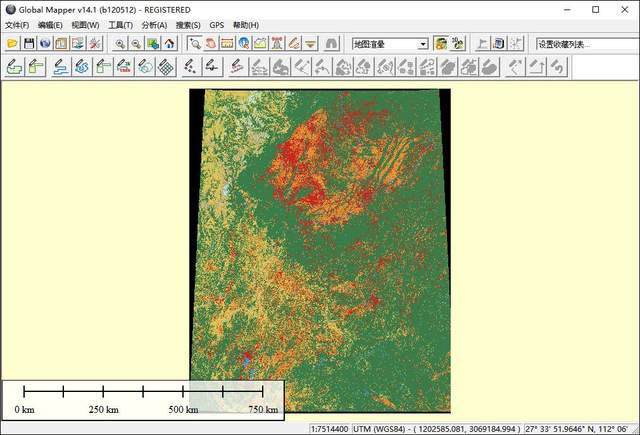Select the grid creation tool icon
Screen dimensions: 640x435
(x=166, y=67)
